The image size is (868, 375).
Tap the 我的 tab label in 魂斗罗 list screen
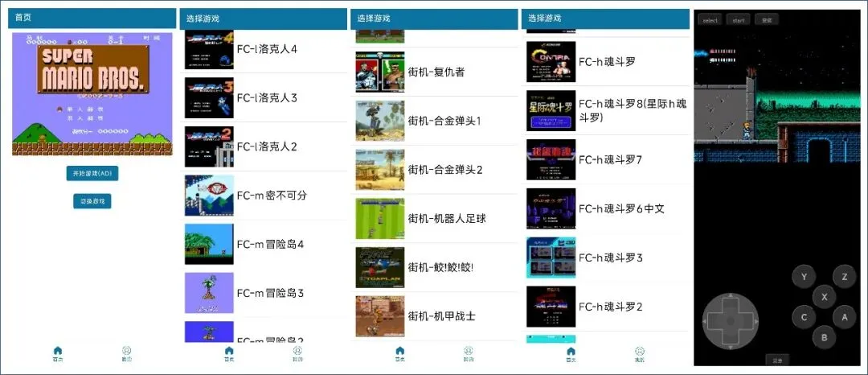click(640, 360)
